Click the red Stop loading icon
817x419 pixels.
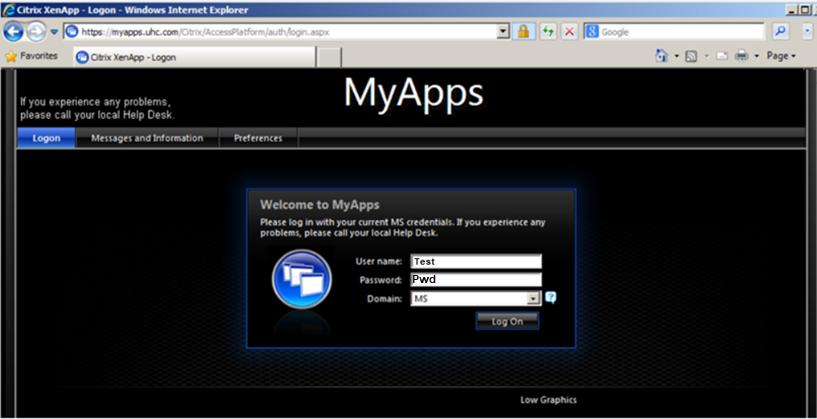tap(569, 32)
